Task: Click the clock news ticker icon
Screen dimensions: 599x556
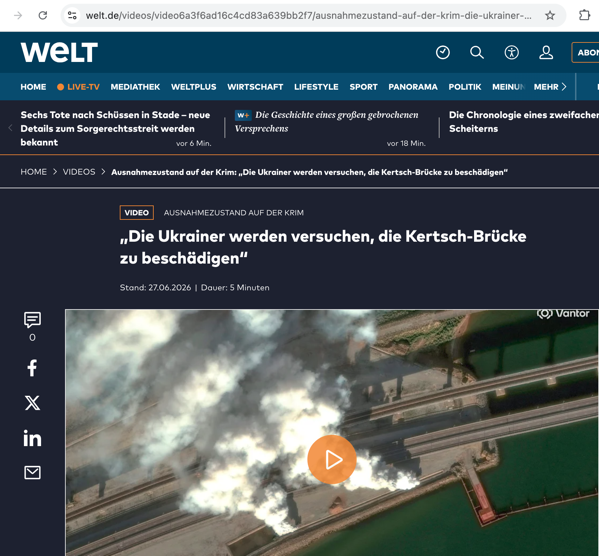Action: pos(443,52)
